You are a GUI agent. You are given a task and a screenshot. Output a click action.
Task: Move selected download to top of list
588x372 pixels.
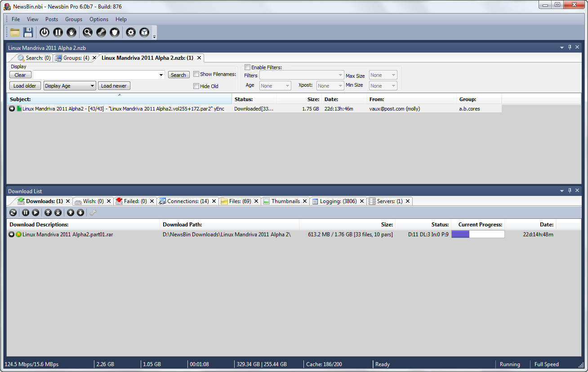coord(48,213)
